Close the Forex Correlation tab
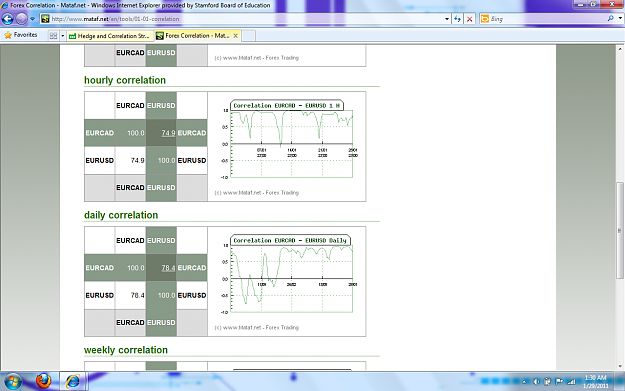This screenshot has width=625, height=391. coord(236,36)
